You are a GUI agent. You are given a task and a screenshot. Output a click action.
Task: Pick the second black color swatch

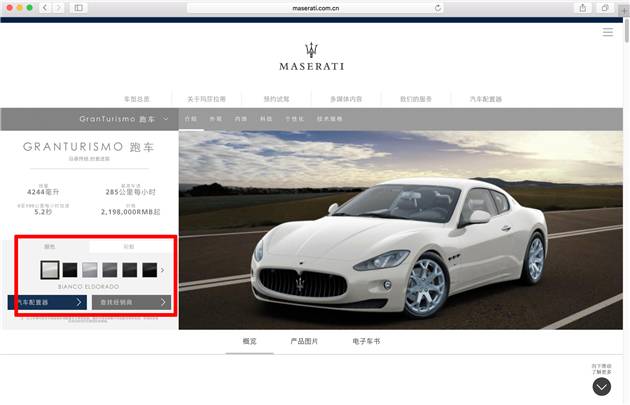pyautogui.click(x=70, y=270)
